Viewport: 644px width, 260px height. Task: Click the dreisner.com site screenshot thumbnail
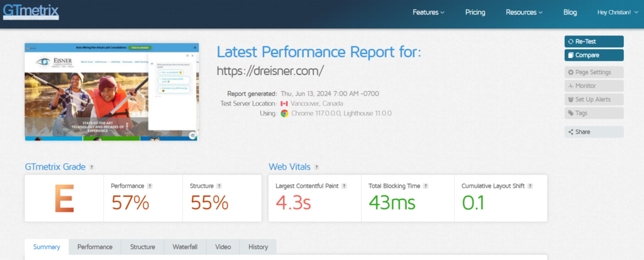[x=112, y=92]
